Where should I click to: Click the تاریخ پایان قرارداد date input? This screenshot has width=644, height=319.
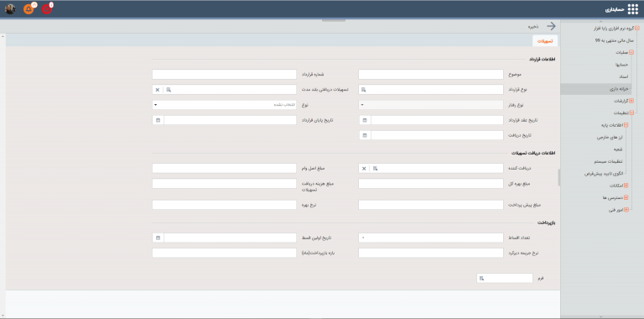(x=230, y=120)
